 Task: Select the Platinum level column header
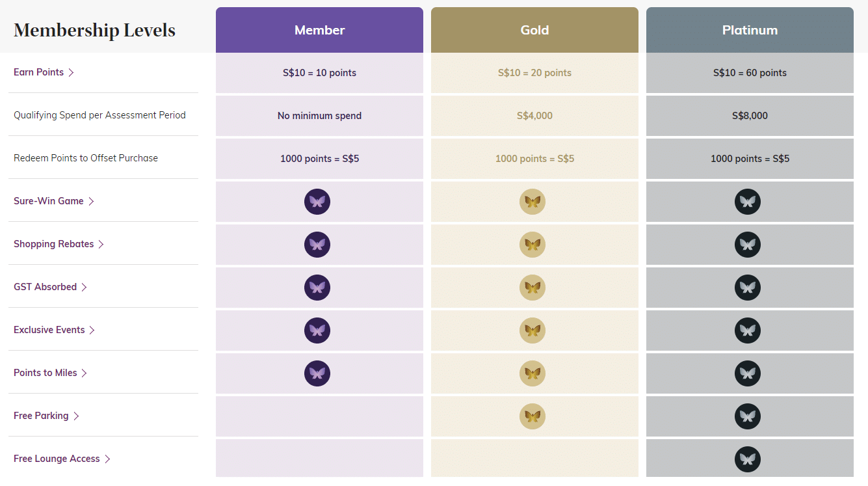coord(750,30)
